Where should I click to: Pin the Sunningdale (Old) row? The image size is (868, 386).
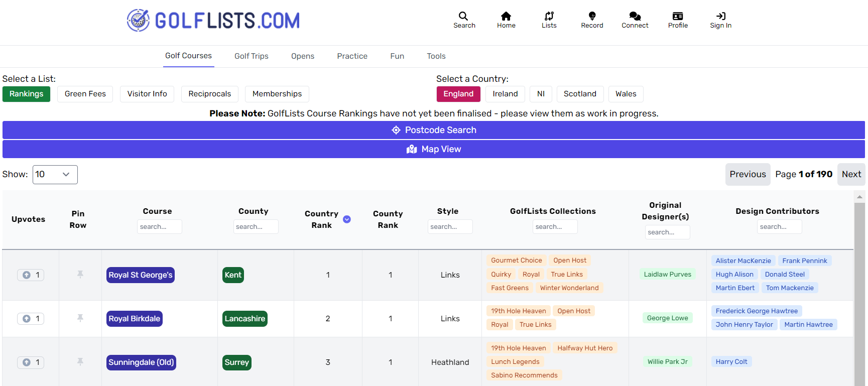[80, 362]
